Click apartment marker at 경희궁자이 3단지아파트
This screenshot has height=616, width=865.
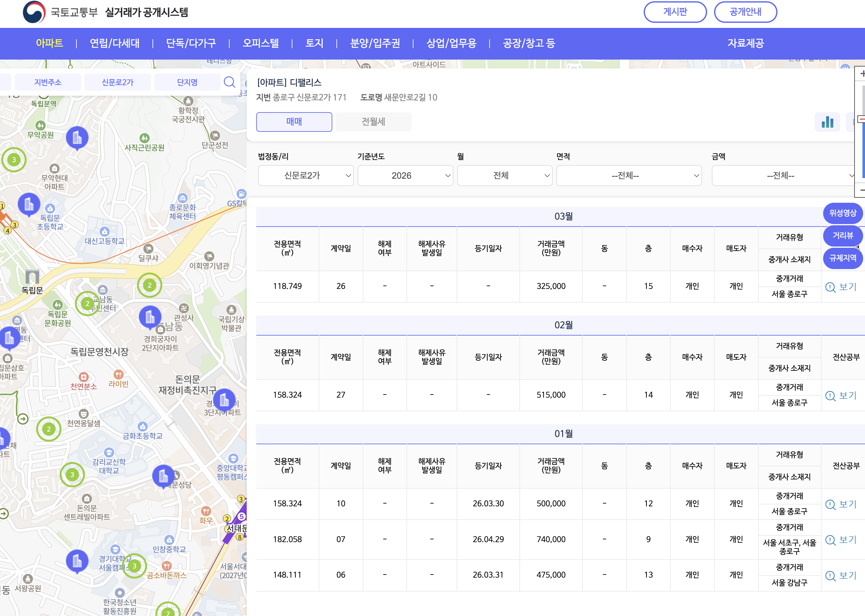(x=224, y=400)
